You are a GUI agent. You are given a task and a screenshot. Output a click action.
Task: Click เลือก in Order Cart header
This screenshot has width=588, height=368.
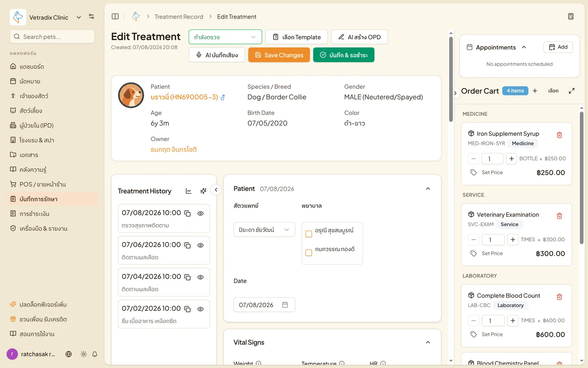pyautogui.click(x=553, y=91)
